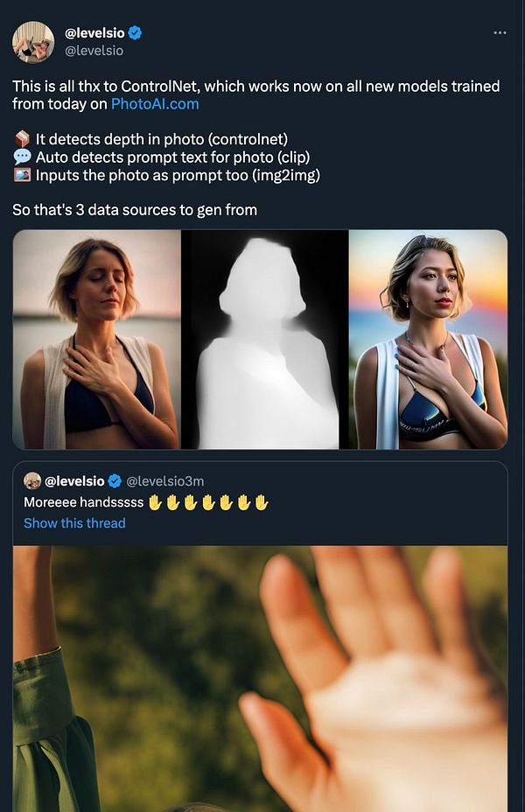The height and width of the screenshot is (812, 525).
Task: Click the @levelsio profile avatar
Action: [x=33, y=42]
